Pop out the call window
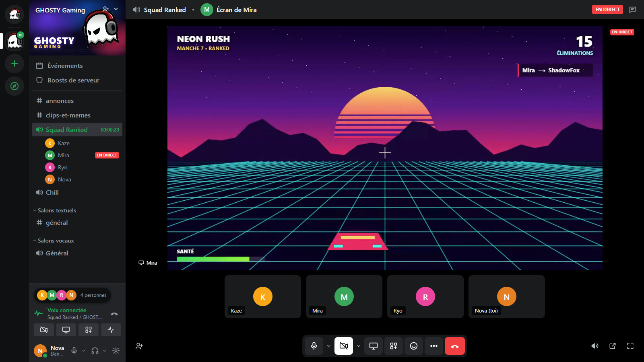The height and width of the screenshot is (362, 644). click(613, 346)
